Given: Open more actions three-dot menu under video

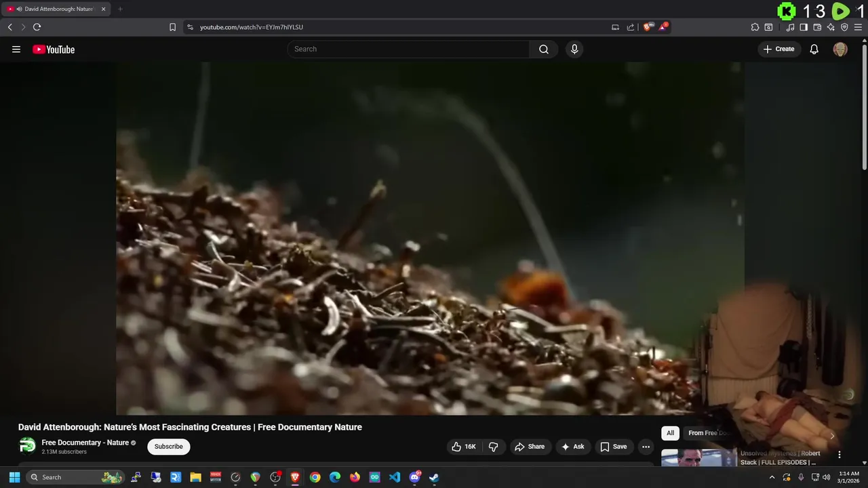Looking at the screenshot, I should tap(646, 447).
